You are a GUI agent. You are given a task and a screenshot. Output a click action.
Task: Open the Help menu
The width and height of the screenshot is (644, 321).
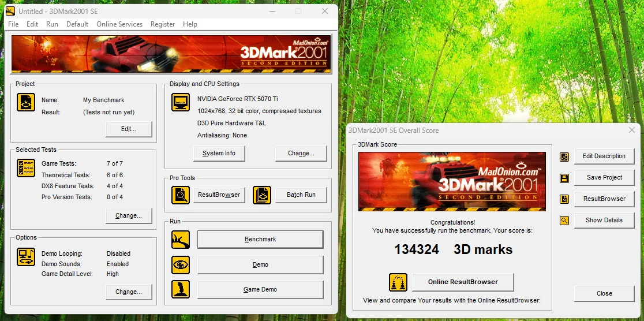[x=190, y=24]
